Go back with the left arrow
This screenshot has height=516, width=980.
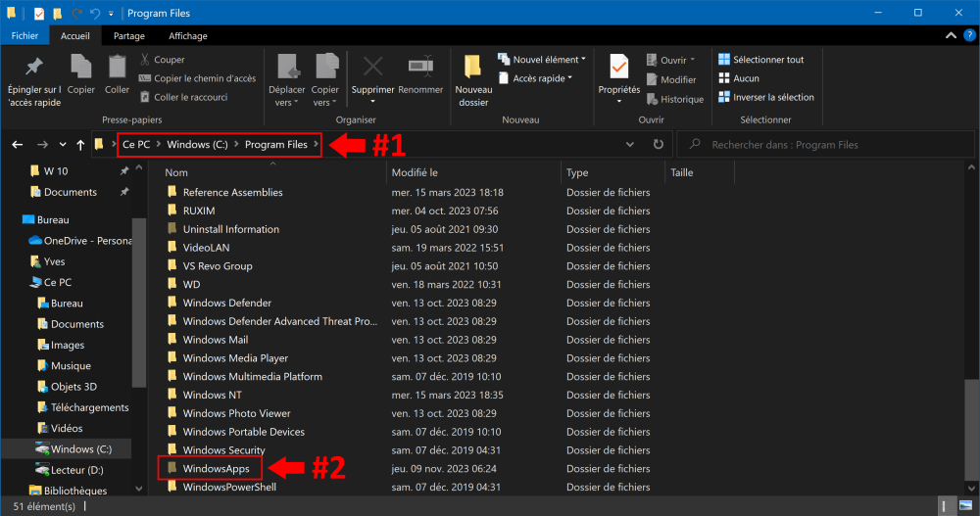pos(18,144)
